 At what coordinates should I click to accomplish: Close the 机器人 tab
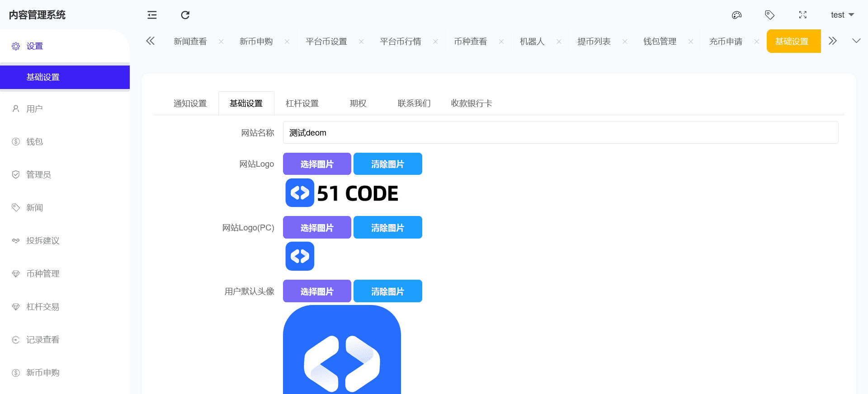point(559,42)
